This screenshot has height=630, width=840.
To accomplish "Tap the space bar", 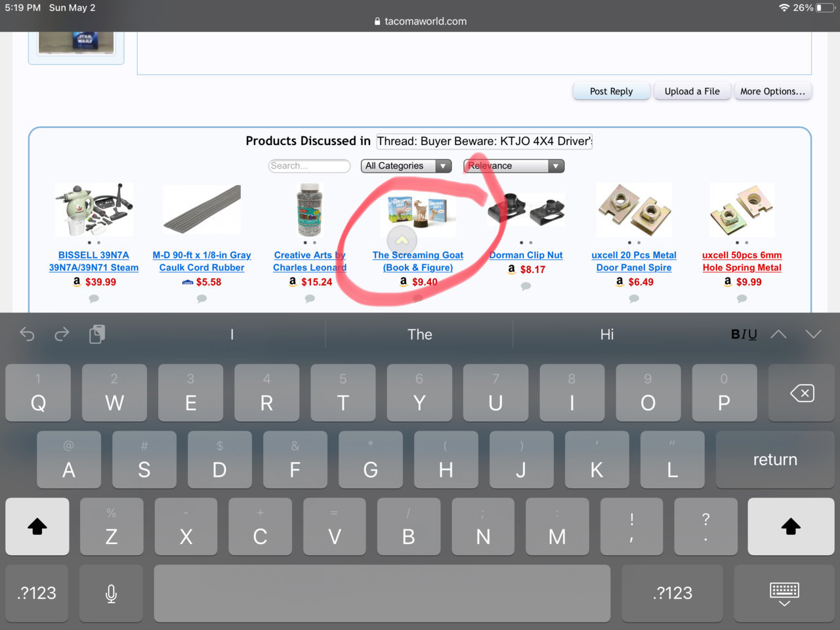I will [382, 593].
